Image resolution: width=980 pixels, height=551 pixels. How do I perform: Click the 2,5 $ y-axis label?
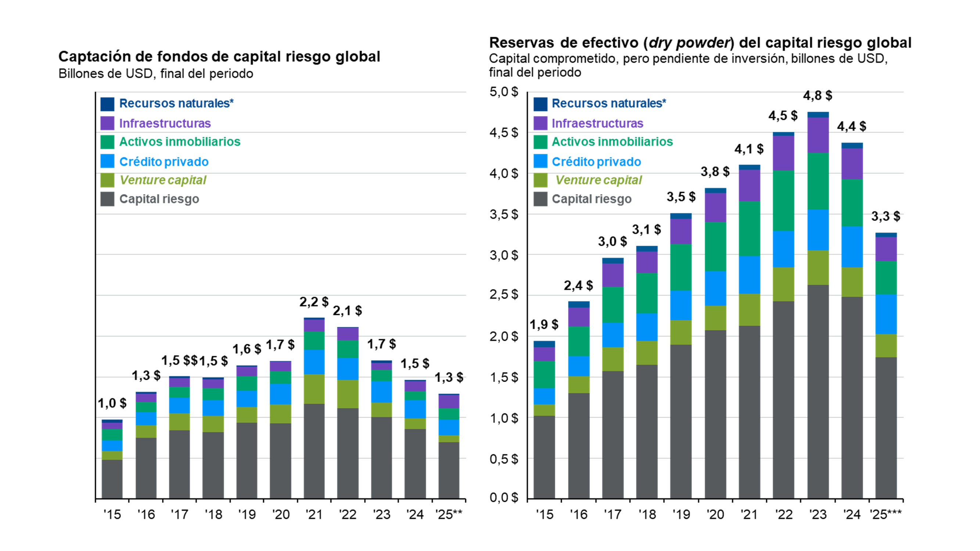pos(504,295)
